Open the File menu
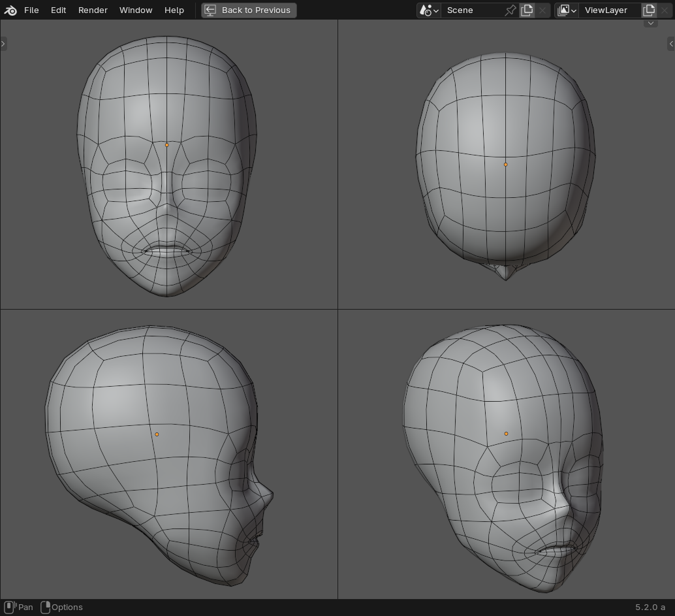This screenshot has width=675, height=616. 31,10
